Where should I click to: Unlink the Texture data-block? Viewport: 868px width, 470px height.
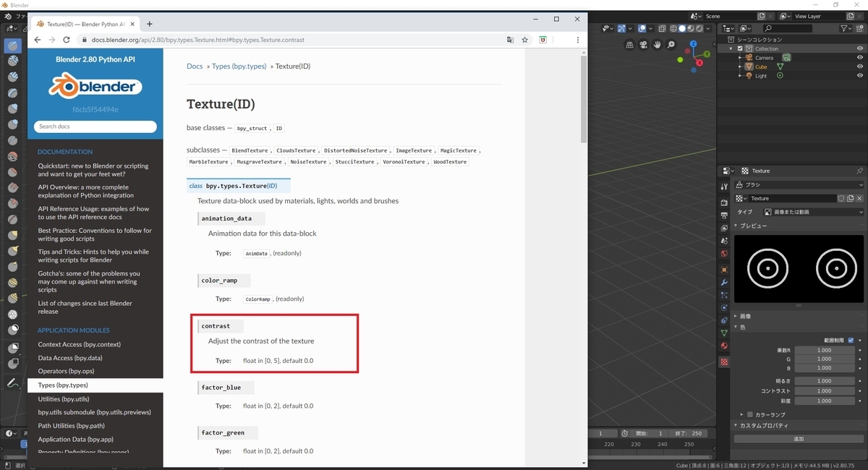click(860, 198)
